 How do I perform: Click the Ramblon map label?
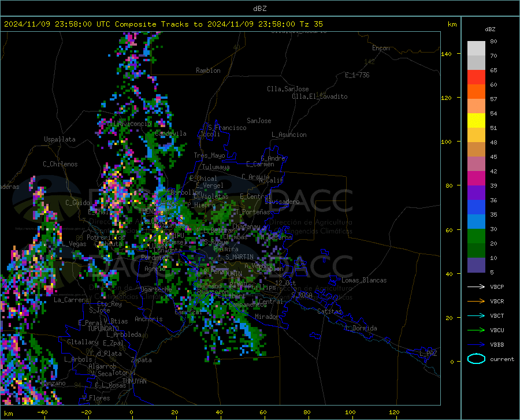coord(208,70)
